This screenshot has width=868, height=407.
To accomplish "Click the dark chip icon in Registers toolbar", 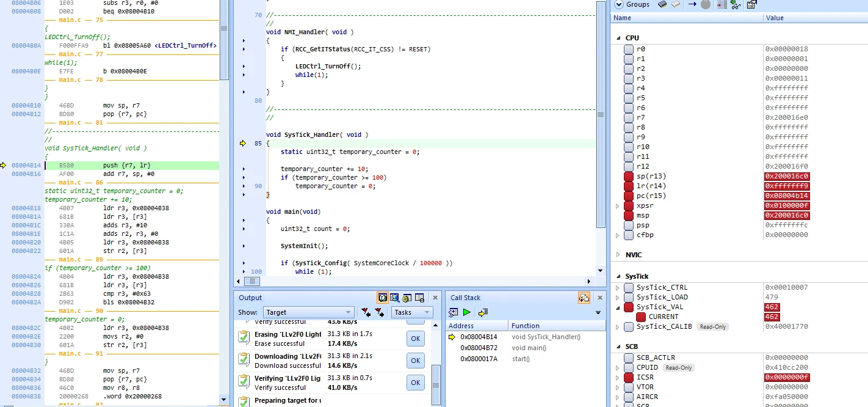I will tap(662, 4).
